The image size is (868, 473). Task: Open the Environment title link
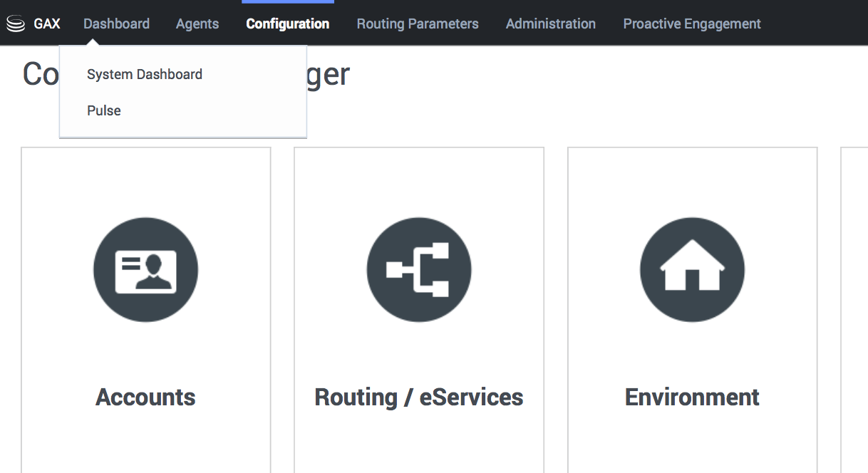692,397
